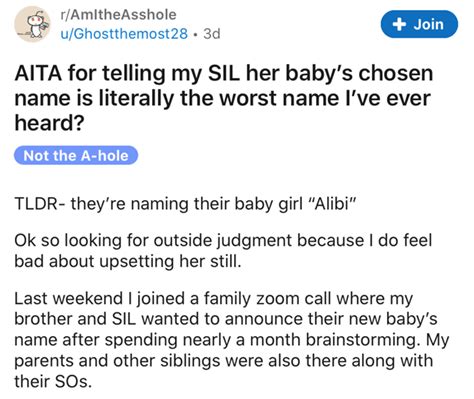
Task: Click the paragraph starting "Ok so looking"
Action: click(x=223, y=251)
